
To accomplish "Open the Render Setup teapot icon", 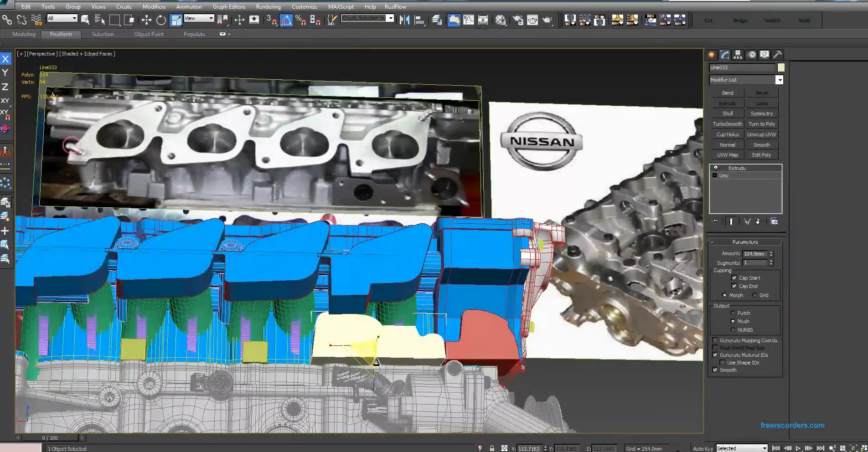I will point(518,20).
